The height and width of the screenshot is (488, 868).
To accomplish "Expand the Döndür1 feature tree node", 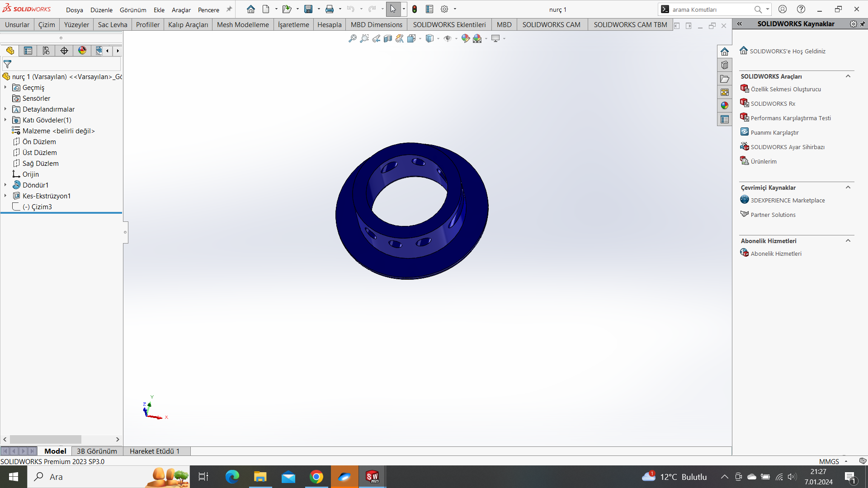I will point(5,185).
